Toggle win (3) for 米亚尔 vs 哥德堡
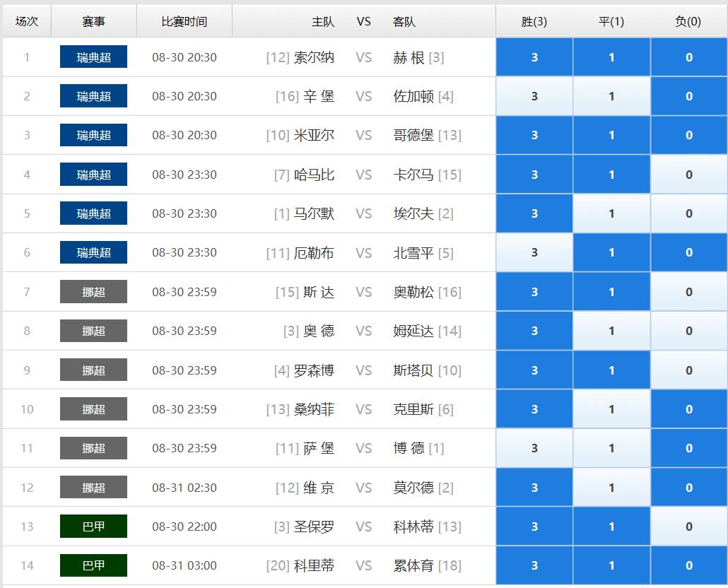 click(x=534, y=135)
